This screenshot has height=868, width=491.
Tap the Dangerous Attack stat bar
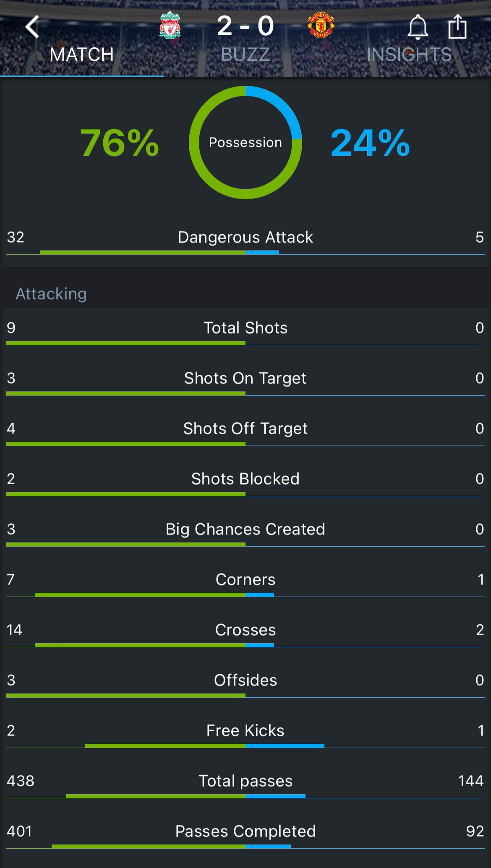pos(245,253)
